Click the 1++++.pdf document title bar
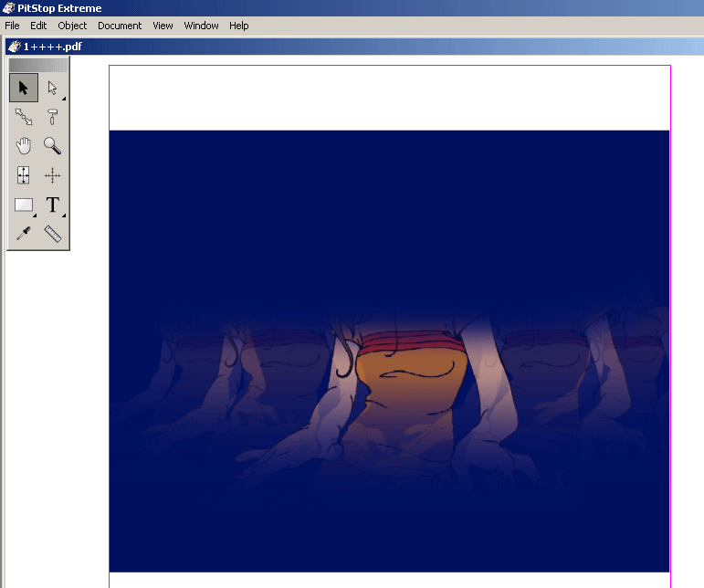This screenshot has width=704, height=588. pyautogui.click(x=354, y=47)
